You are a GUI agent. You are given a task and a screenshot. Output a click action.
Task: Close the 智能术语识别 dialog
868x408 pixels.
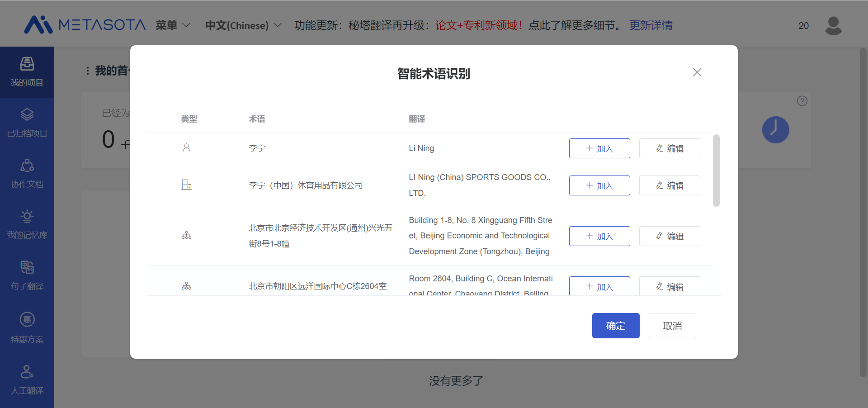click(x=697, y=72)
